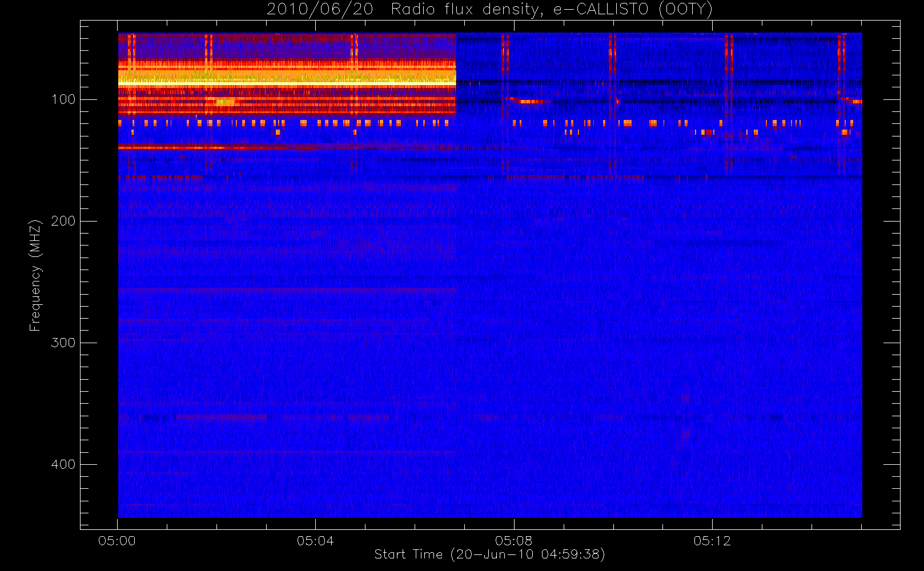Click the plot title '2010/06/20 Radio flux density, e-CALLISTO (OOTY)'
This screenshot has width=924, height=571.
click(490, 10)
